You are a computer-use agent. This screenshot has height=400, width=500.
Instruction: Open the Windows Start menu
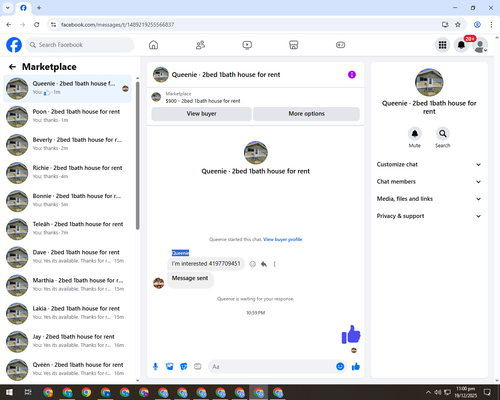point(9,392)
